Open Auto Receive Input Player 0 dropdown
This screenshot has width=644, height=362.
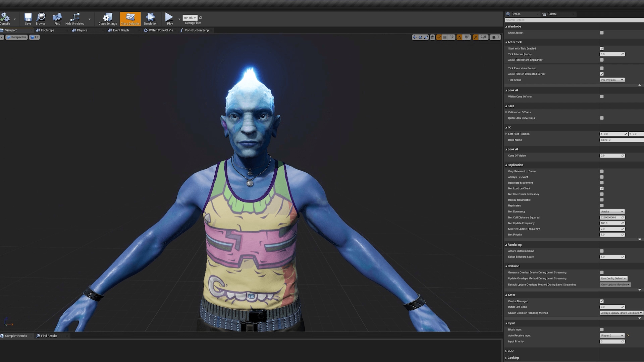612,336
